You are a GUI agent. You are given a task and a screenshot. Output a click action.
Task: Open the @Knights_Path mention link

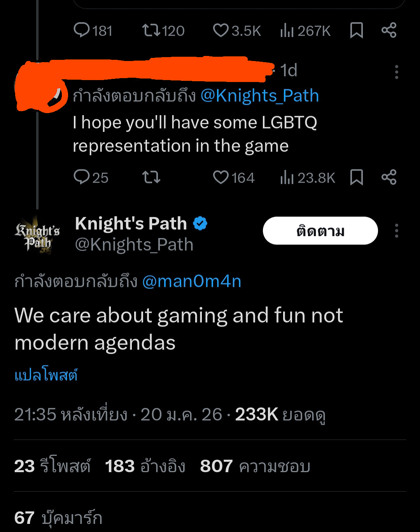point(259,96)
